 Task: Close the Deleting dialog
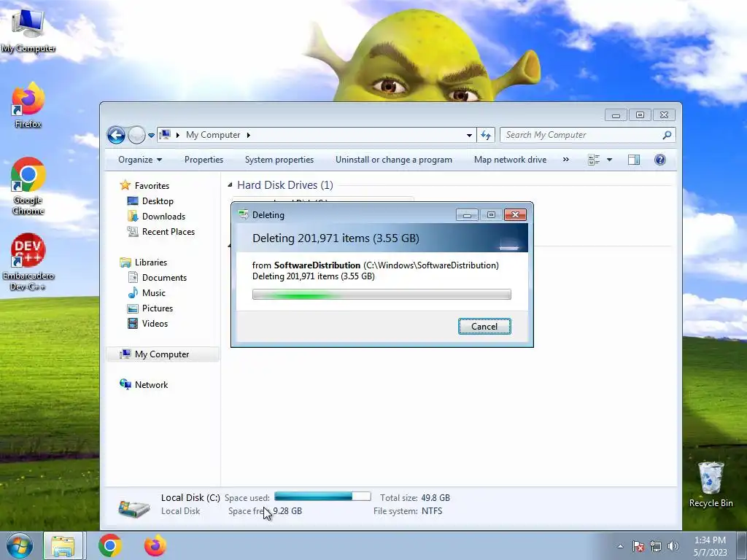pos(515,215)
